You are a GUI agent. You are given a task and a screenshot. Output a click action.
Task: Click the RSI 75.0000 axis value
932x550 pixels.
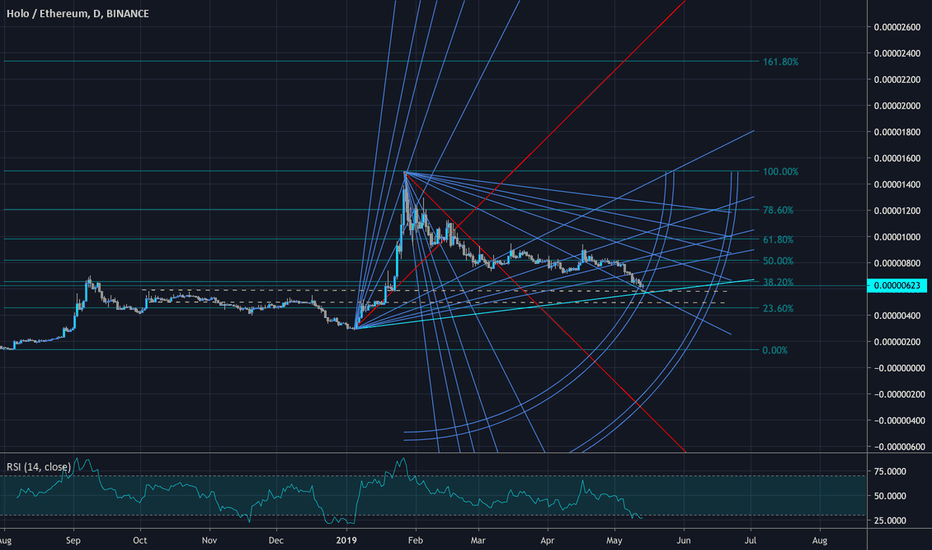(890, 472)
